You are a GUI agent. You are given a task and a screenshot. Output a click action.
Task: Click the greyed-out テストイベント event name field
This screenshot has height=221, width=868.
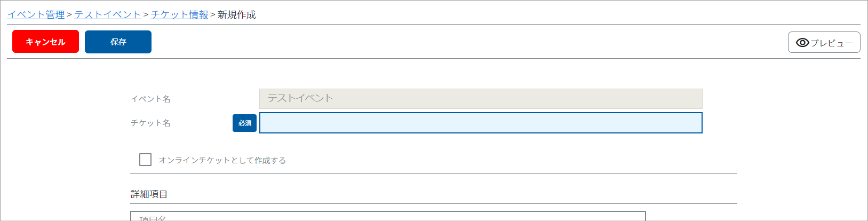tap(481, 99)
